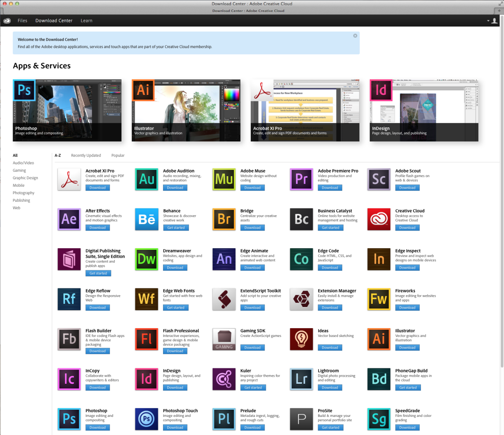Click the Creative Cloud logo in the top bar

pyautogui.click(x=7, y=20)
